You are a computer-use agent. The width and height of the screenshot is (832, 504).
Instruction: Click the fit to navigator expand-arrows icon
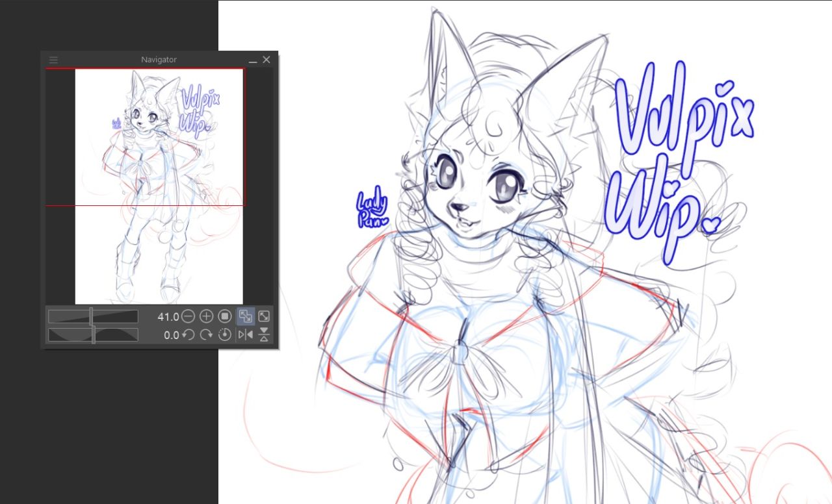coord(264,316)
